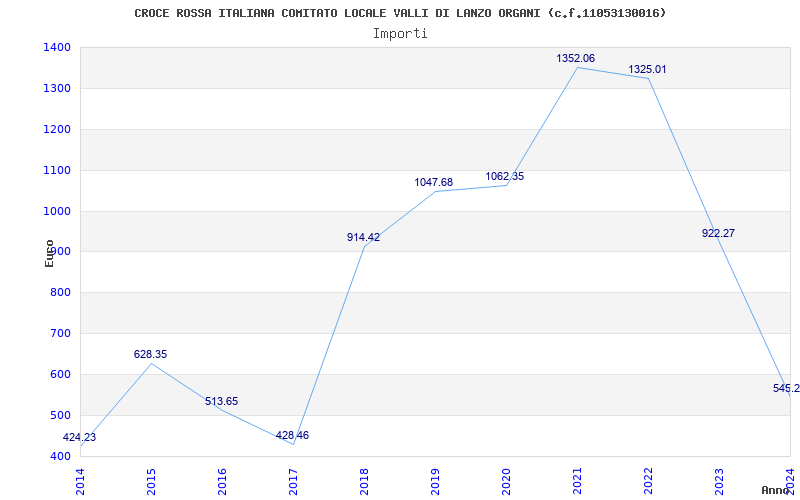Click the 1200 y-axis value

(57, 129)
